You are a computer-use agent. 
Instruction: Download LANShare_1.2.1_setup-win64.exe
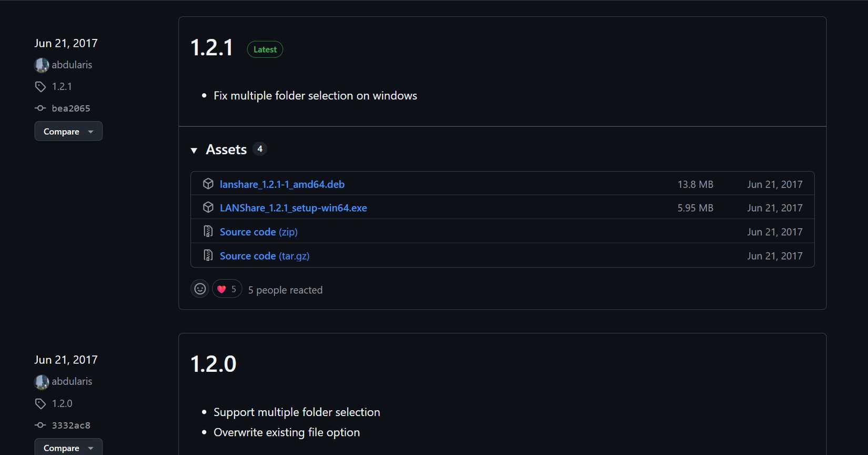[x=293, y=207]
